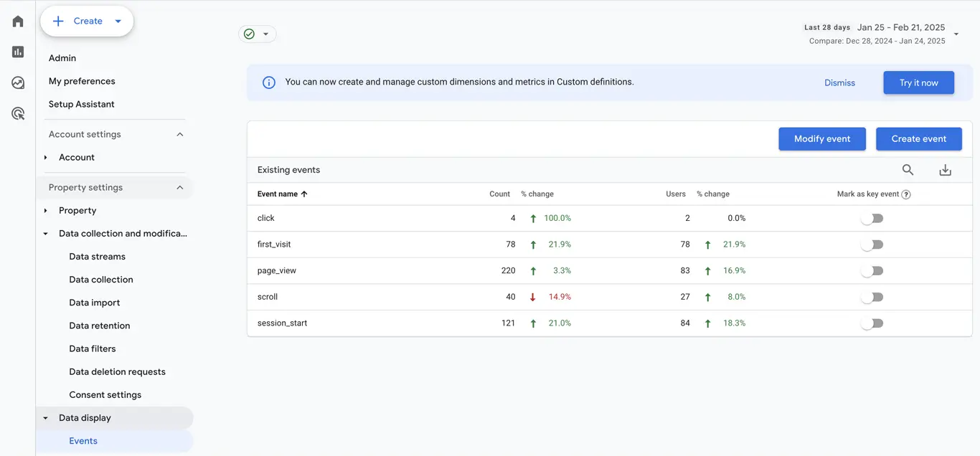Image resolution: width=980 pixels, height=456 pixels.
Task: Open the Reports bar chart icon
Action: [18, 52]
